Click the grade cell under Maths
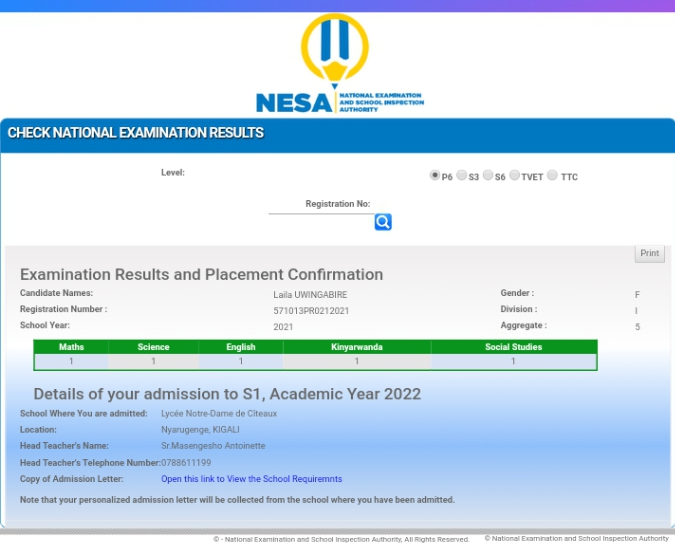This screenshot has width=675, height=546. click(x=71, y=361)
